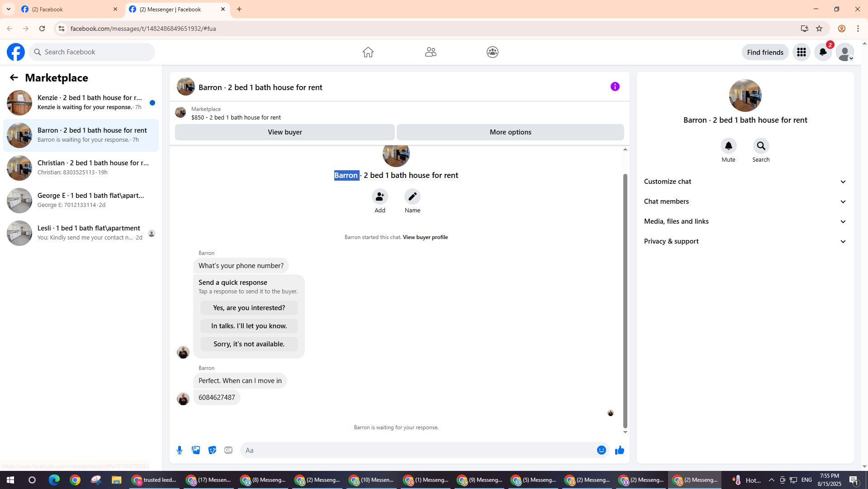Open new browser tab
The image size is (868, 489).
(239, 9)
